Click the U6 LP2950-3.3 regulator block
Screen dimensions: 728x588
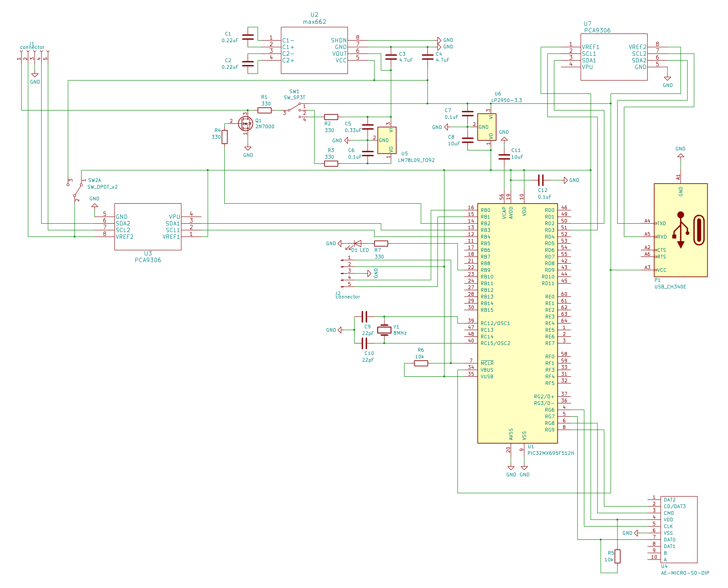(487, 127)
